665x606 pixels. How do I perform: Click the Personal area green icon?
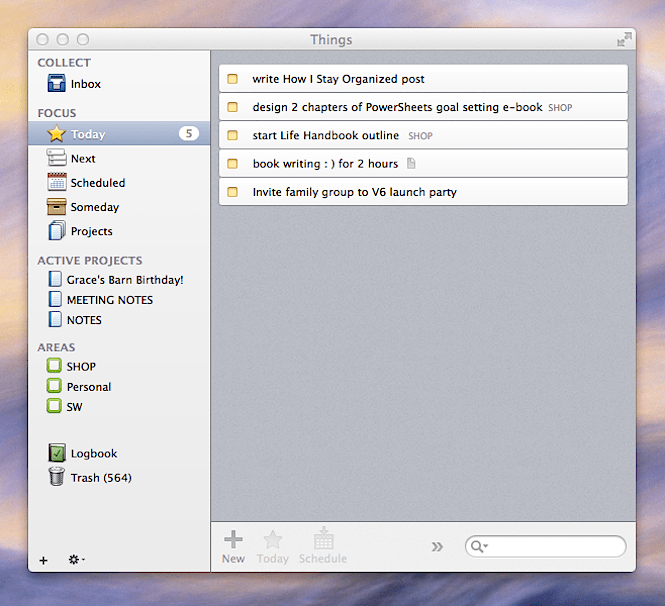click(54, 386)
